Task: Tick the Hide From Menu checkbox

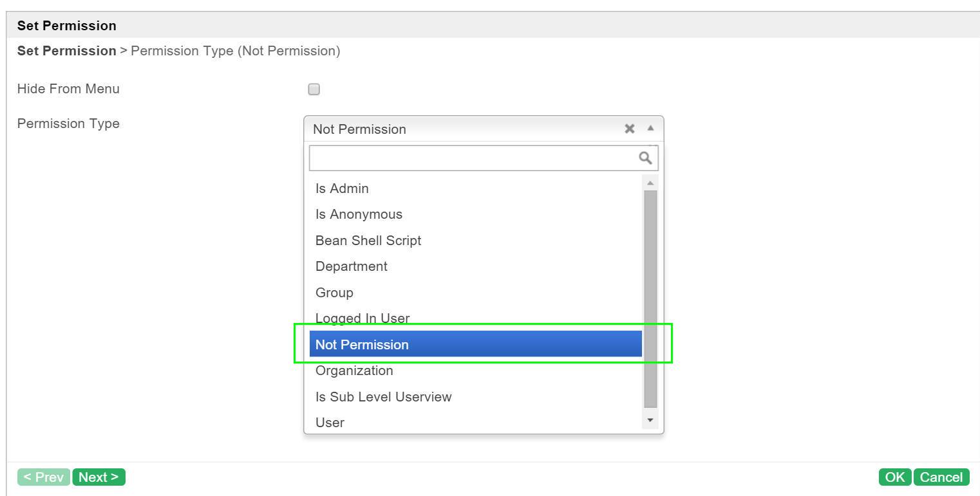Action: [314, 89]
